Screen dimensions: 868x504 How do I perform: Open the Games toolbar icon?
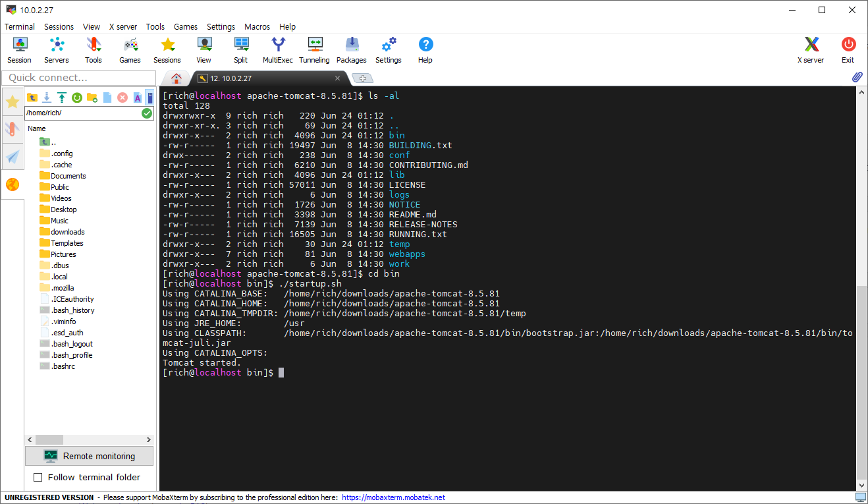tap(130, 50)
